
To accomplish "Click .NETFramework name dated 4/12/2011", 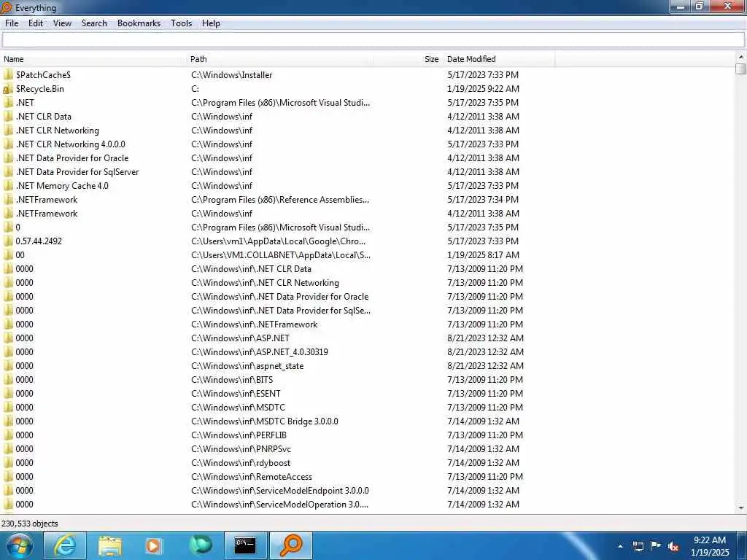I will [x=47, y=214].
